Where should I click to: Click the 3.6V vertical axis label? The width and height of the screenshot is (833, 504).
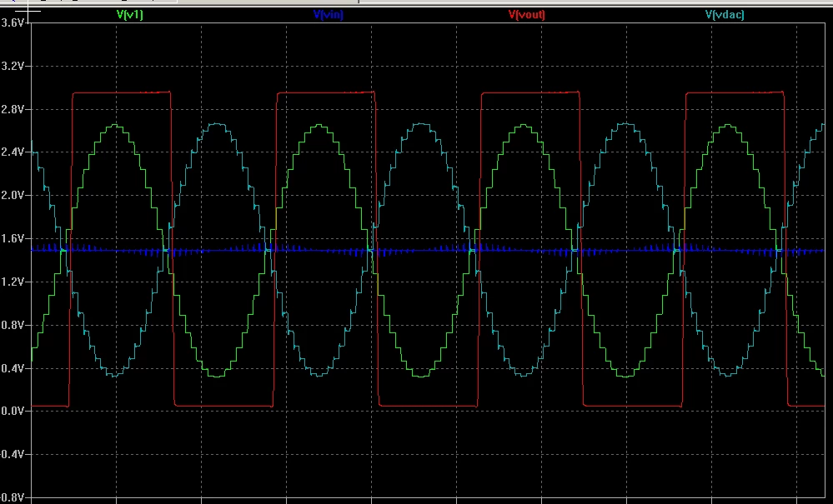13,22
